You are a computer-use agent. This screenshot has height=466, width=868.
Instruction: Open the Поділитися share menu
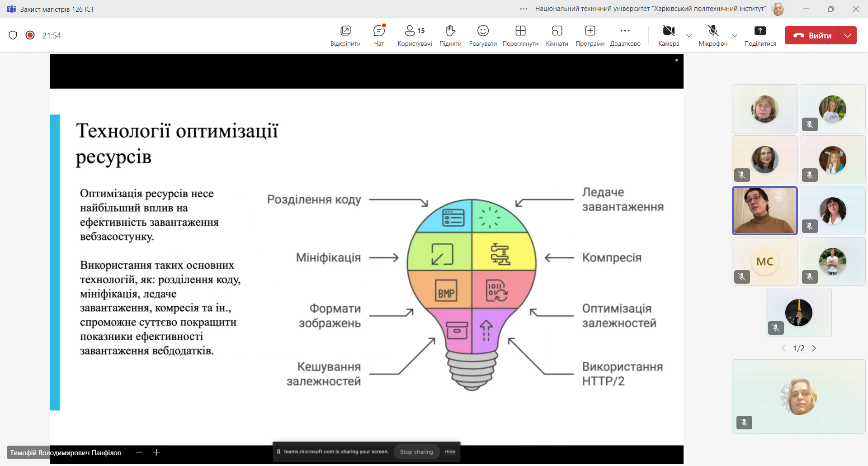(x=760, y=35)
